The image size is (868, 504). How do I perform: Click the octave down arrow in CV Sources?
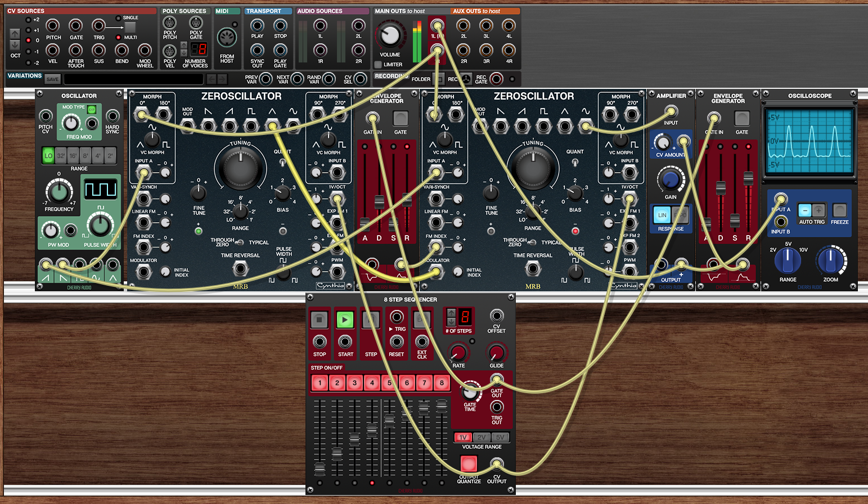click(15, 45)
